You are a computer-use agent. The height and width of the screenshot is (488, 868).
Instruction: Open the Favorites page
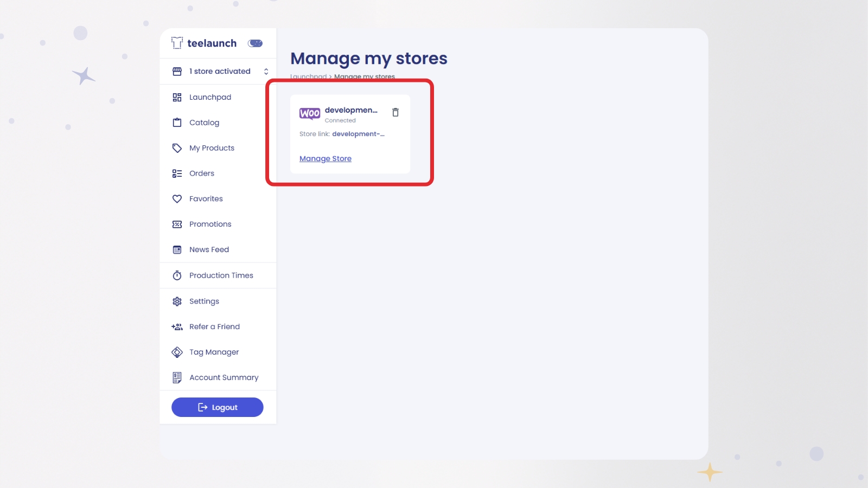click(x=206, y=199)
